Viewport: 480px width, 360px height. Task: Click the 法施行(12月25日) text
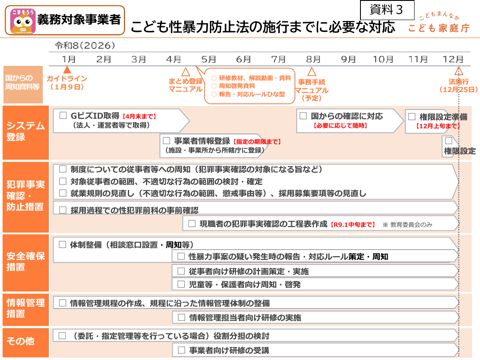(x=459, y=85)
